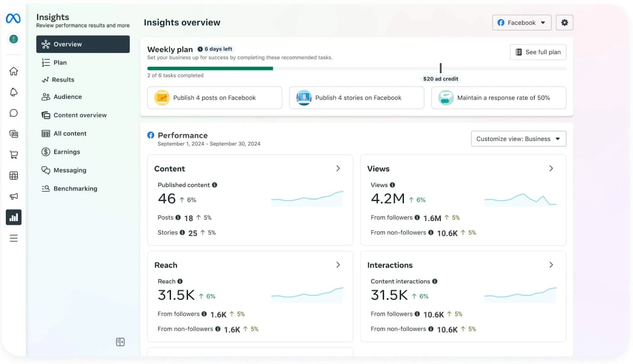Open the Inbox chat bubble icon
Viewport: 633px width, 364px height.
point(13,113)
